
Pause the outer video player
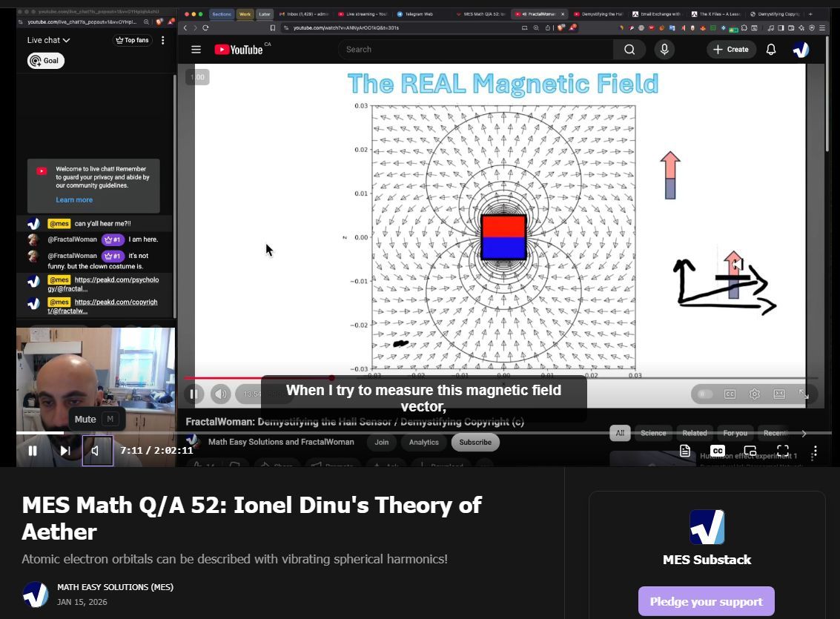pos(33,450)
